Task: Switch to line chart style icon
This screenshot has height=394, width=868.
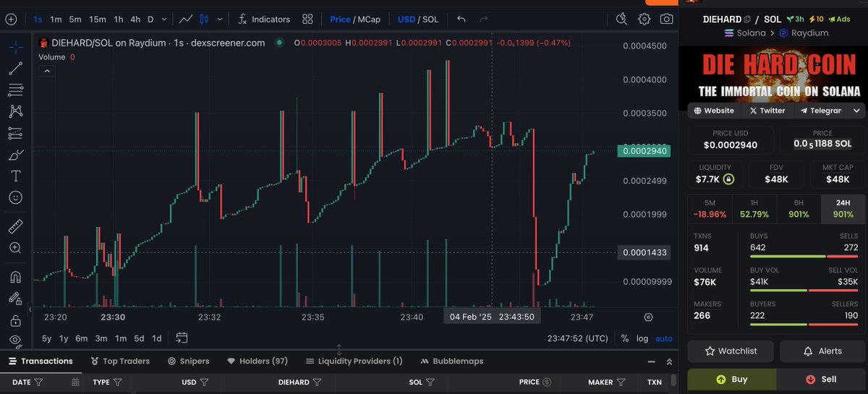Action: (186, 20)
